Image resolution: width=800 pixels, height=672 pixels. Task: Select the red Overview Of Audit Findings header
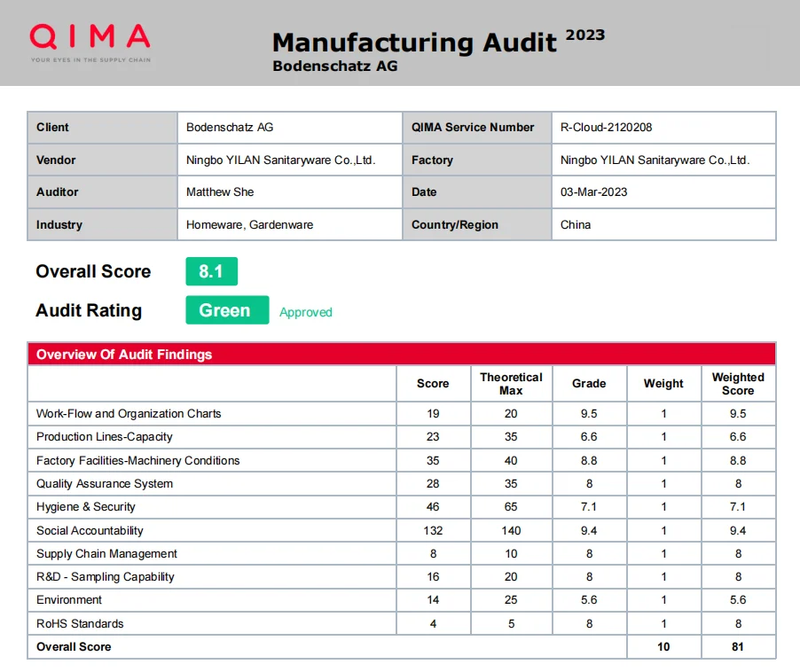124,355
